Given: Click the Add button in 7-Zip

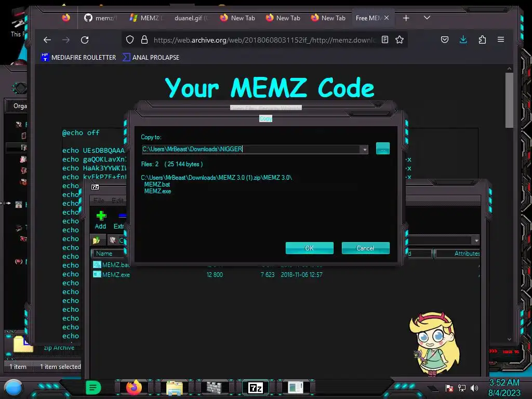Looking at the screenshot, I should 101,220.
